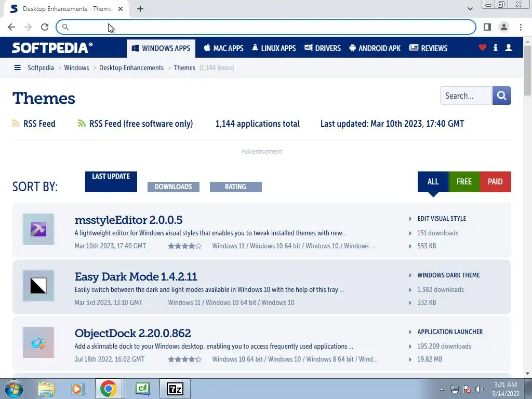532x399 pixels.
Task: Select the Mac Apps tab
Action: [223, 48]
